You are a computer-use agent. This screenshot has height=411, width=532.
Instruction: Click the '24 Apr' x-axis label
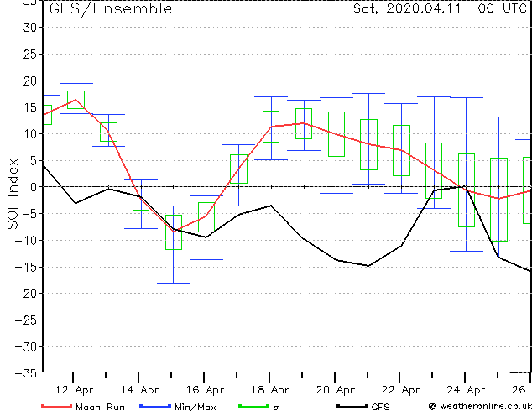click(x=466, y=390)
